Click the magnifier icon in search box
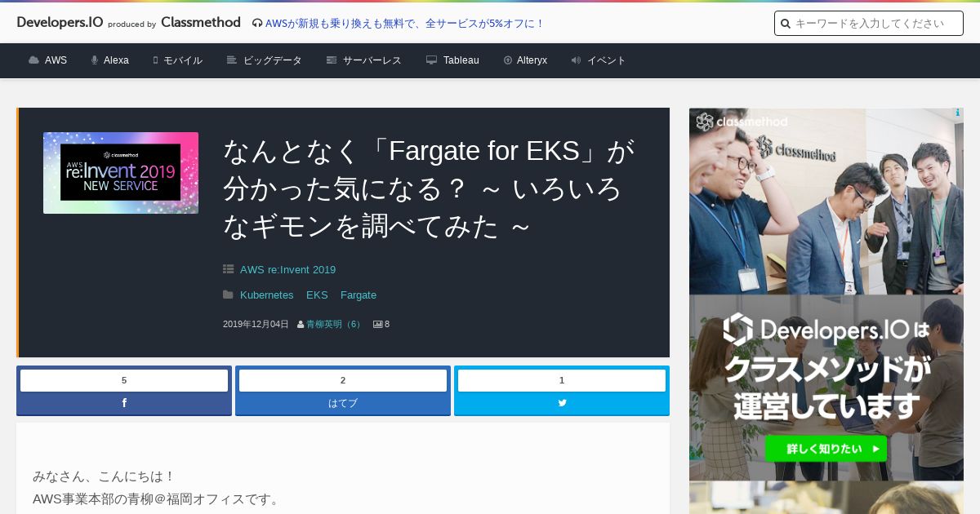This screenshot has height=514, width=980. [x=786, y=24]
